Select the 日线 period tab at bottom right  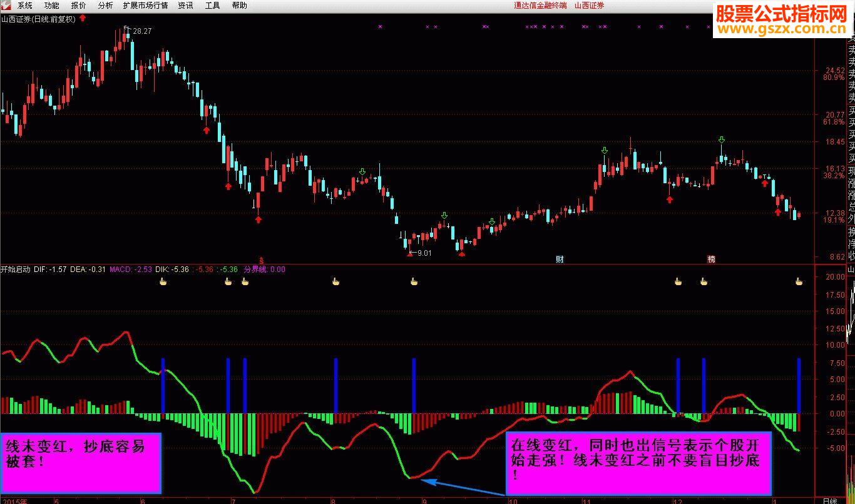[830, 501]
